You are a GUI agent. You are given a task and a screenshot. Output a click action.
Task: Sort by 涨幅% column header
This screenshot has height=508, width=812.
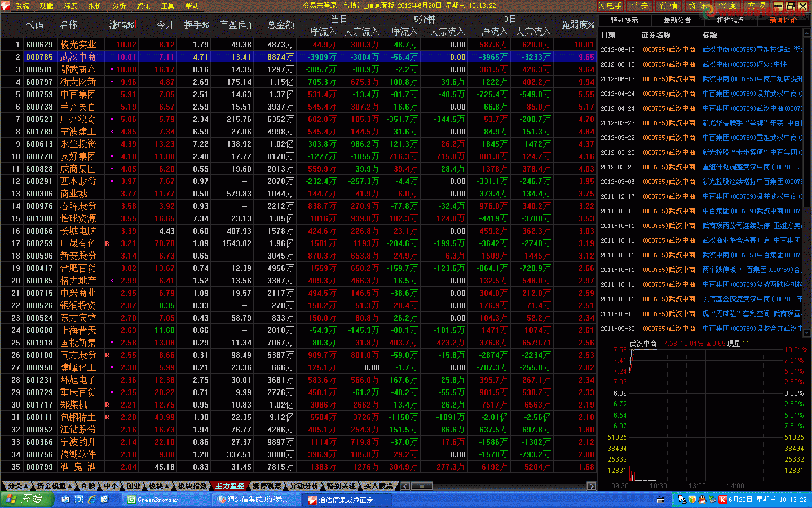[122, 25]
